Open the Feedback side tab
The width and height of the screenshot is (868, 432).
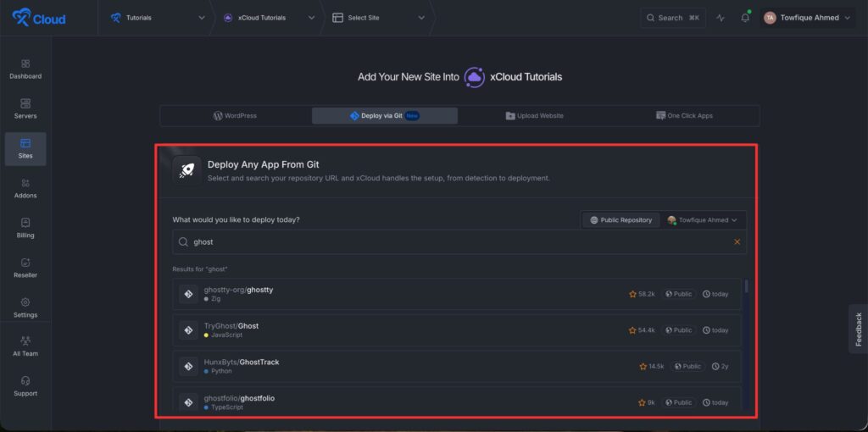point(859,330)
